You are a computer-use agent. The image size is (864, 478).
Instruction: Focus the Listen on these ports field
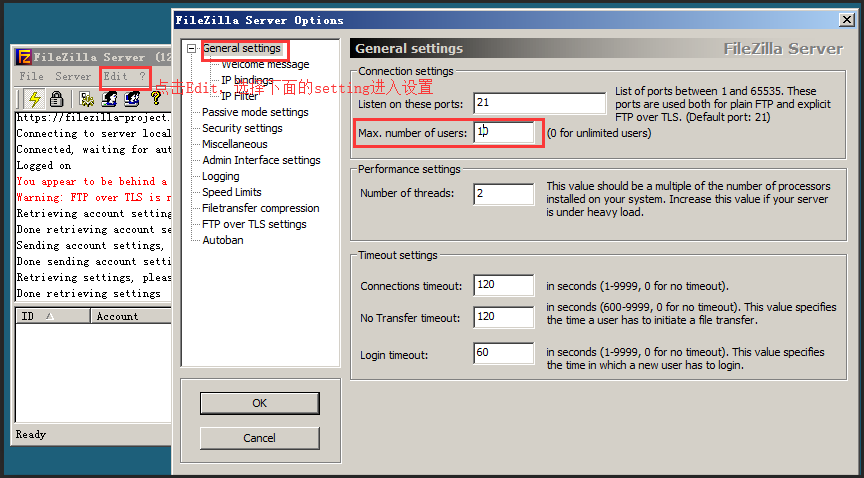[x=539, y=103]
